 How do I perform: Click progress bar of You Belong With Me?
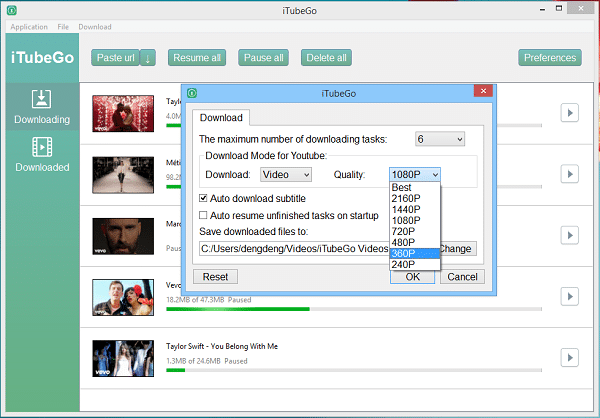(354, 370)
